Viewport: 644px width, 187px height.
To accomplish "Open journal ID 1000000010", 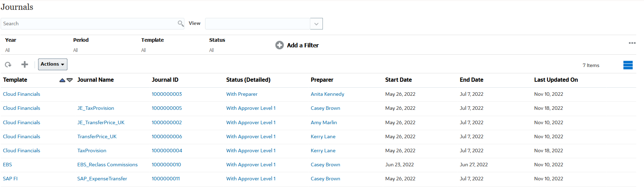I will tap(166, 165).
